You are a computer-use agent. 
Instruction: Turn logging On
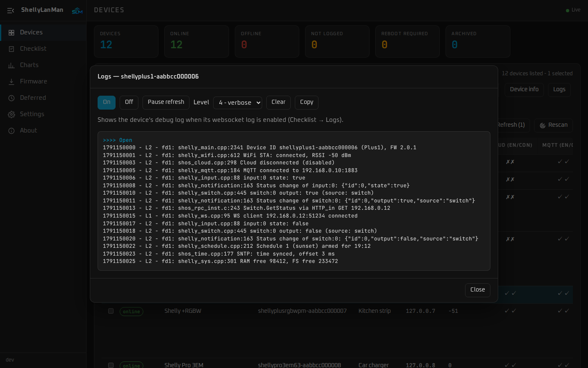(x=107, y=102)
